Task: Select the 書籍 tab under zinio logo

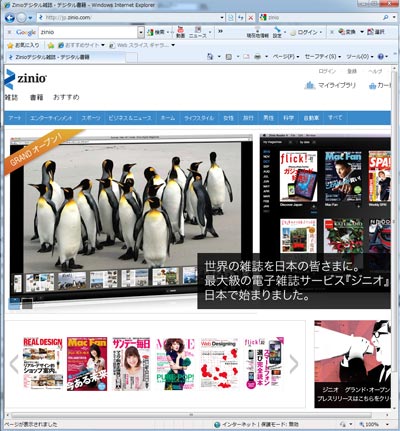Action: (x=36, y=97)
